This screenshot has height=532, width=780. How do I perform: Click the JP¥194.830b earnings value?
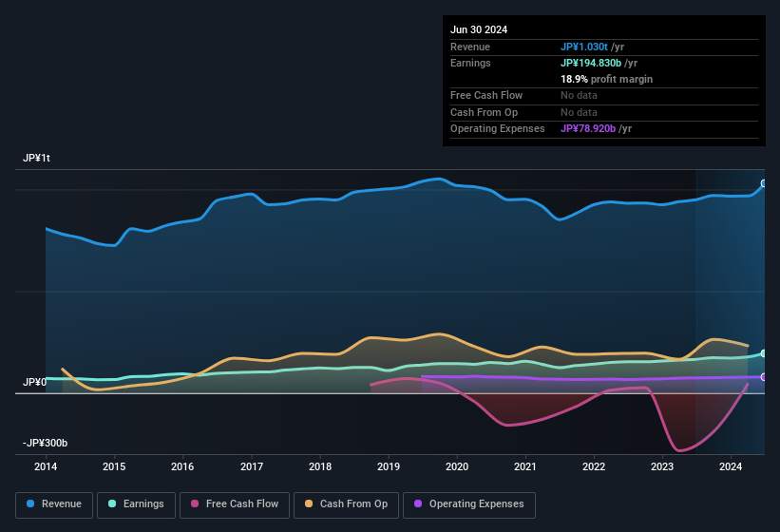591,63
